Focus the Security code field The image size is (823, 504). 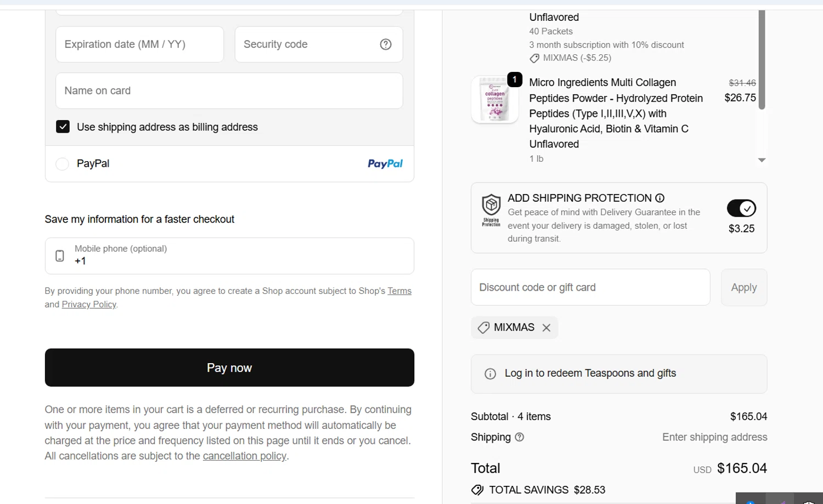(319, 44)
